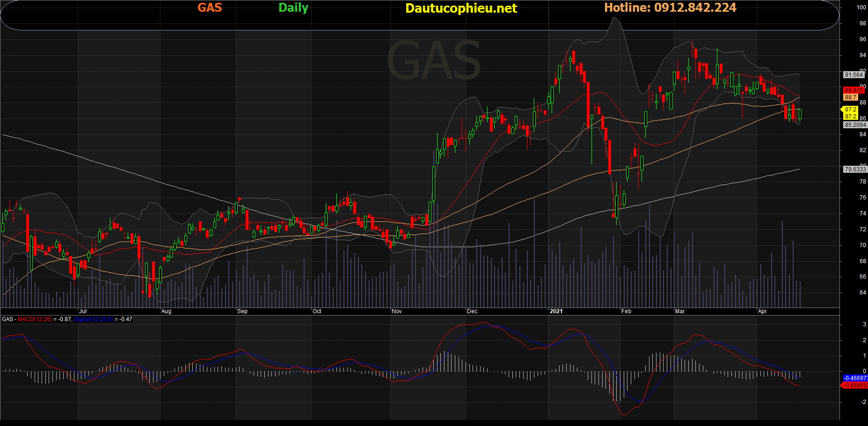Click the yellow 87.2 last price tag
The image size is (868, 426).
point(850,110)
